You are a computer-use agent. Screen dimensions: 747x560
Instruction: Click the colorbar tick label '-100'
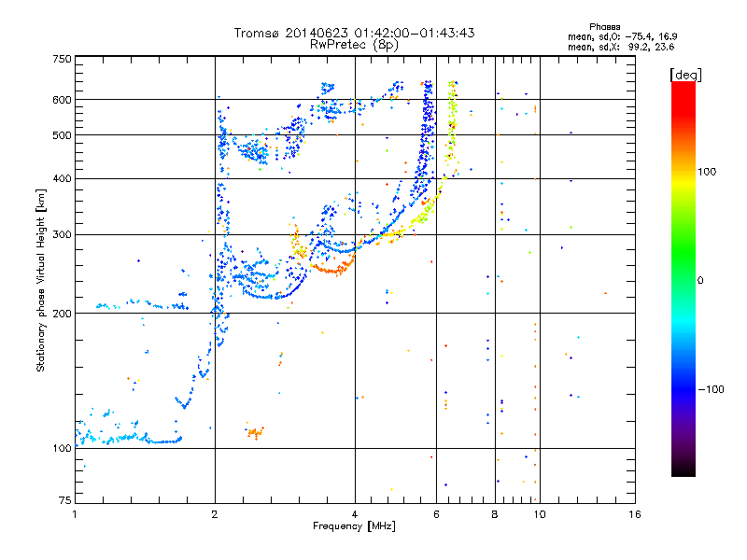tap(711, 389)
